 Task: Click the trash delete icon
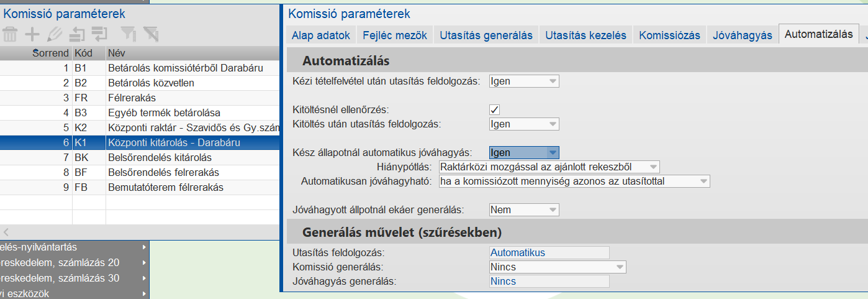coord(10,34)
